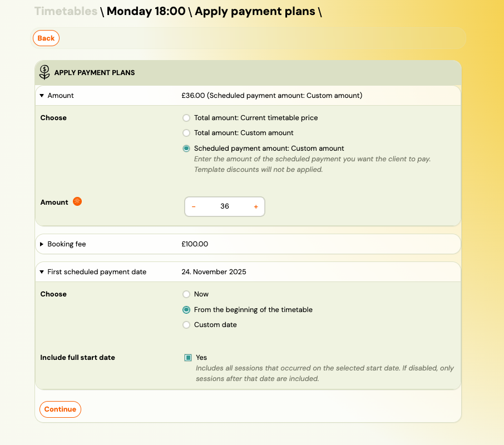The height and width of the screenshot is (445, 504).
Task: Expand the Booking fee section
Action: [42, 244]
